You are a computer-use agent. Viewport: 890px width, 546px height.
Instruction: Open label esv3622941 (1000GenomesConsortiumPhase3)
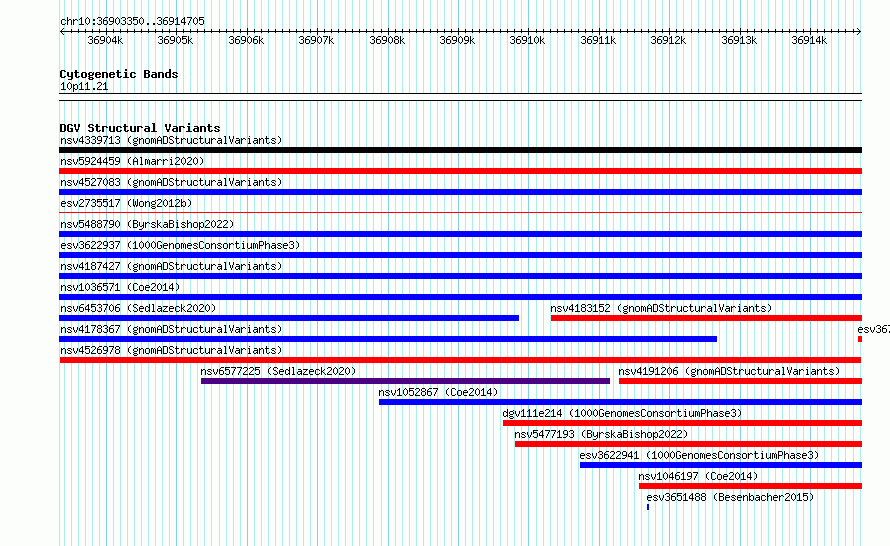(x=699, y=455)
